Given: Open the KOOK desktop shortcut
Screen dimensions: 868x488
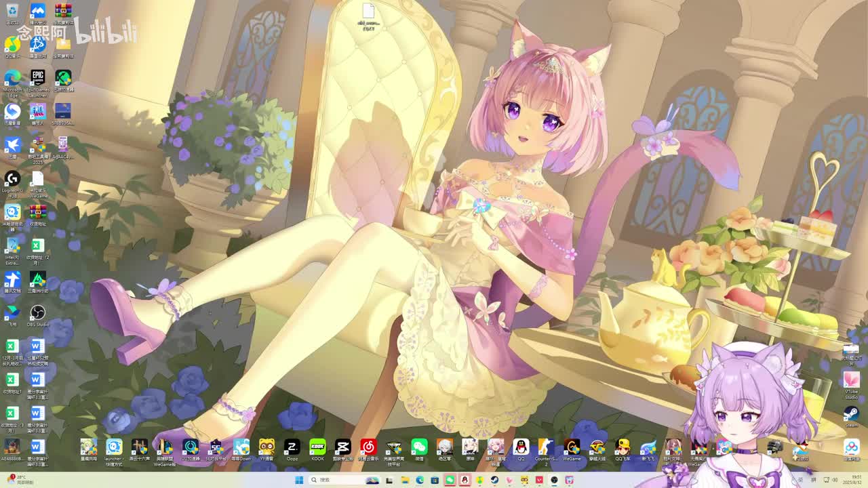Looking at the screenshot, I should point(317,451).
